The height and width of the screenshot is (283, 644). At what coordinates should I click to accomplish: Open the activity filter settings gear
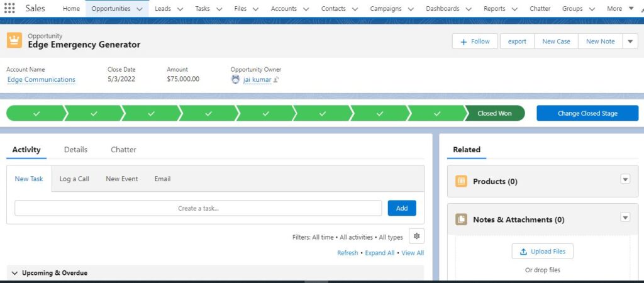[x=416, y=236]
